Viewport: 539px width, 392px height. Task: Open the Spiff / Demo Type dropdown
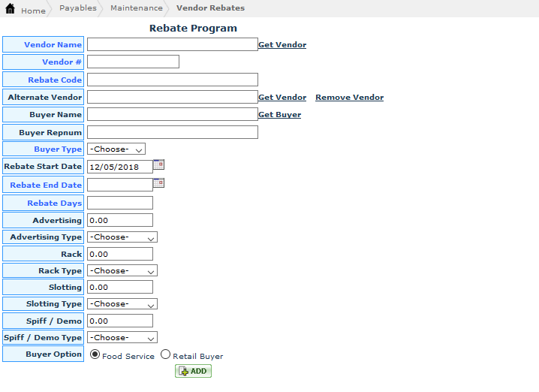(122, 337)
